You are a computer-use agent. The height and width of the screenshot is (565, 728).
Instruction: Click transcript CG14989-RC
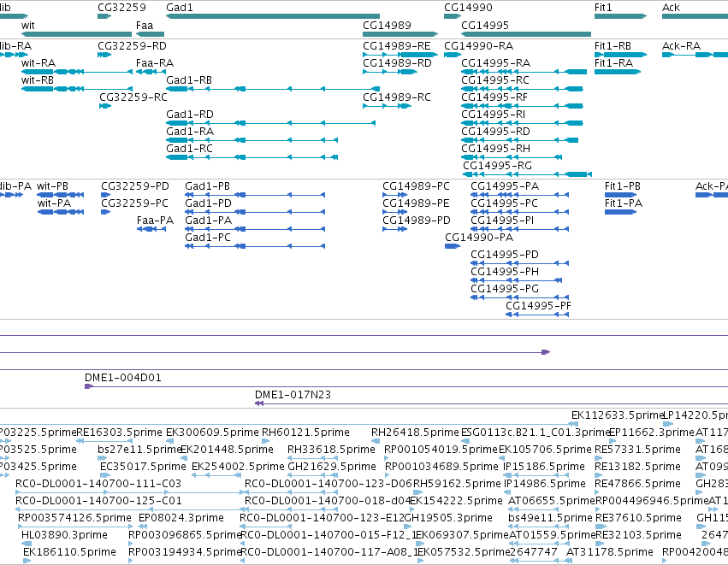388,106
